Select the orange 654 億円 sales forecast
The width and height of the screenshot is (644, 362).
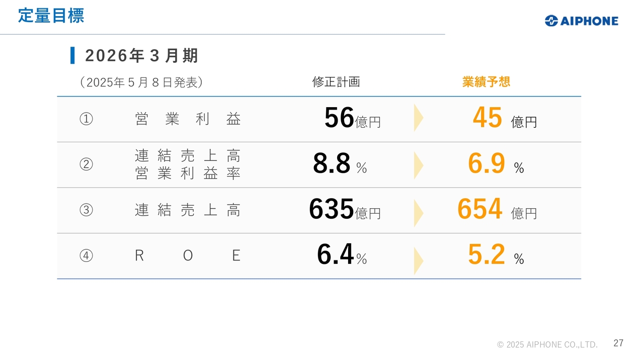pyautogui.click(x=497, y=210)
